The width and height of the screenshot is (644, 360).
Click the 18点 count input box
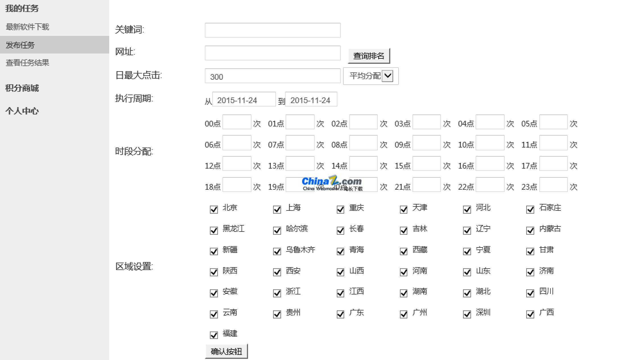(237, 185)
